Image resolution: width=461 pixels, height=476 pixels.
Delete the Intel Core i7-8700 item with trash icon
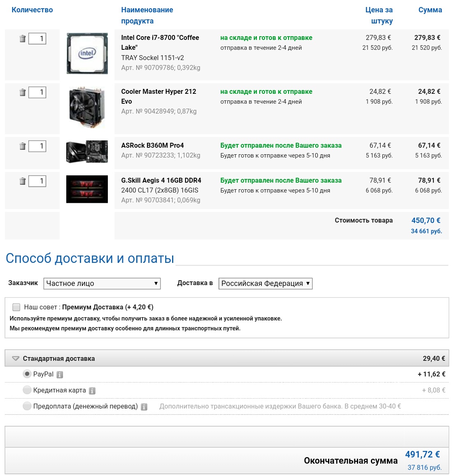(x=23, y=39)
